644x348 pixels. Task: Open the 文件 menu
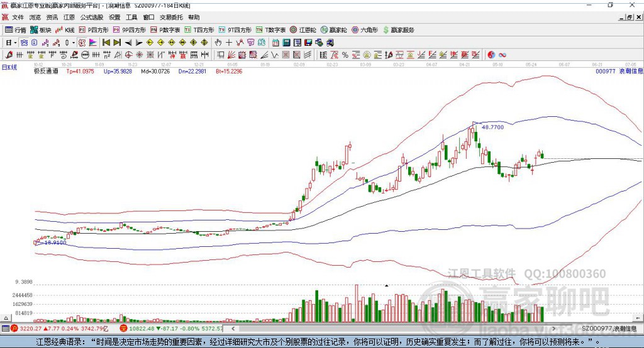(x=18, y=17)
